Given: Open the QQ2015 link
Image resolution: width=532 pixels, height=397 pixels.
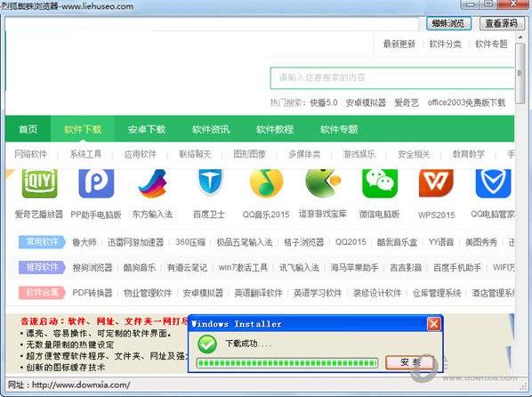Looking at the screenshot, I should 351,242.
